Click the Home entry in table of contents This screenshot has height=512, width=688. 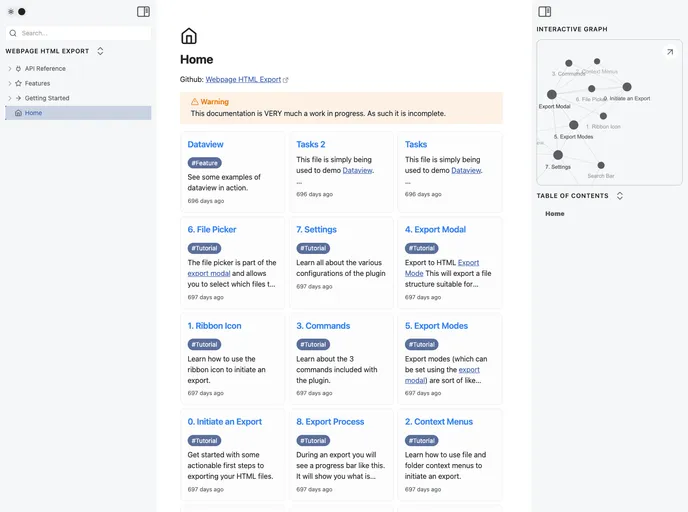tap(554, 214)
